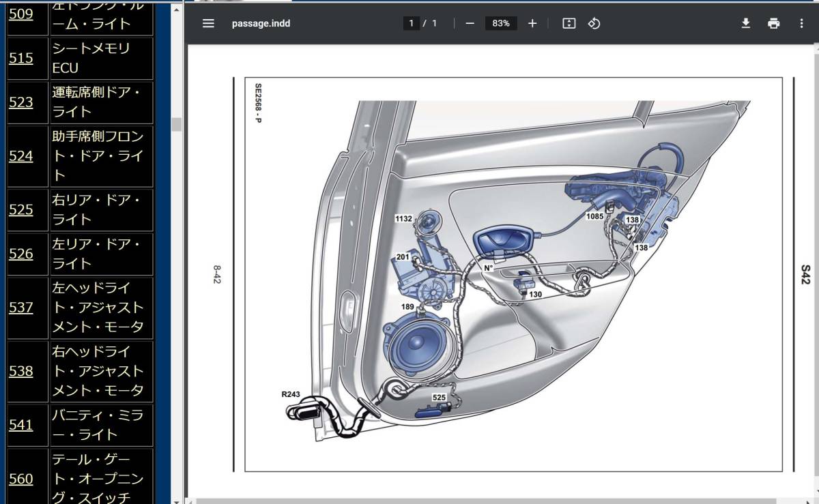Go to link 541 vanity mirror light
Screen dimensions: 819x504
[20, 425]
